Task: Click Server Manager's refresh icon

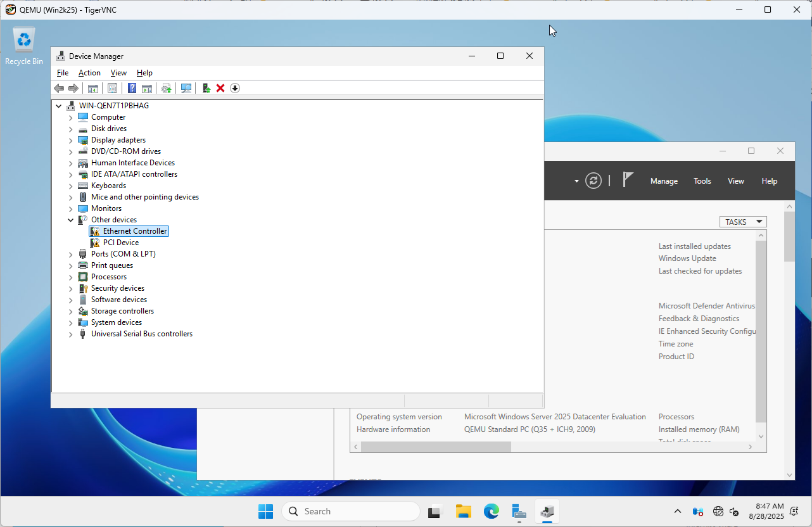Action: pos(593,181)
